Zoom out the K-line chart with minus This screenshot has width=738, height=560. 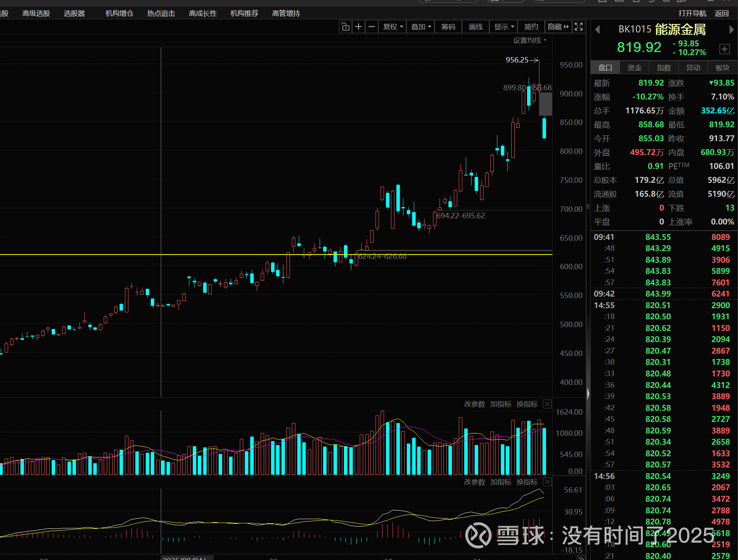point(372,27)
